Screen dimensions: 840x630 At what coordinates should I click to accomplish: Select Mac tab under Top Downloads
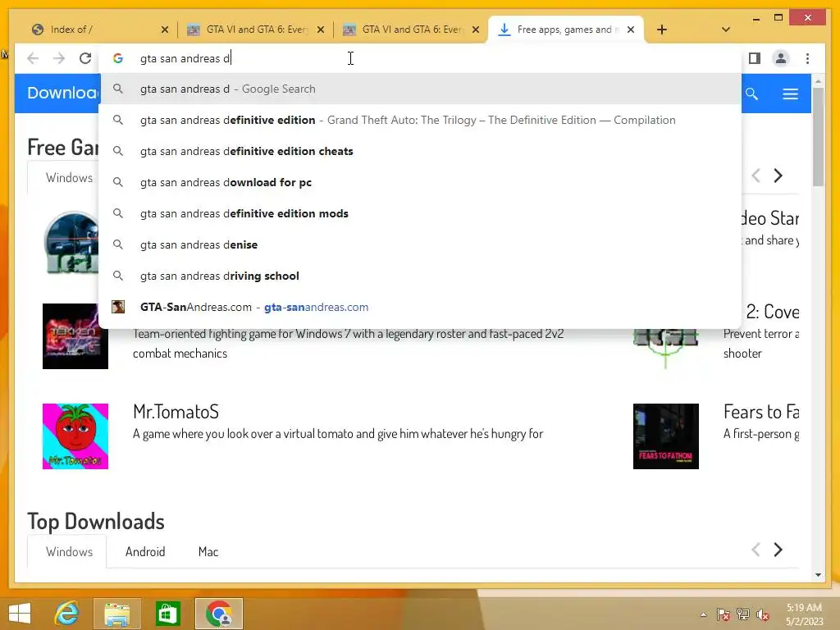pos(208,551)
